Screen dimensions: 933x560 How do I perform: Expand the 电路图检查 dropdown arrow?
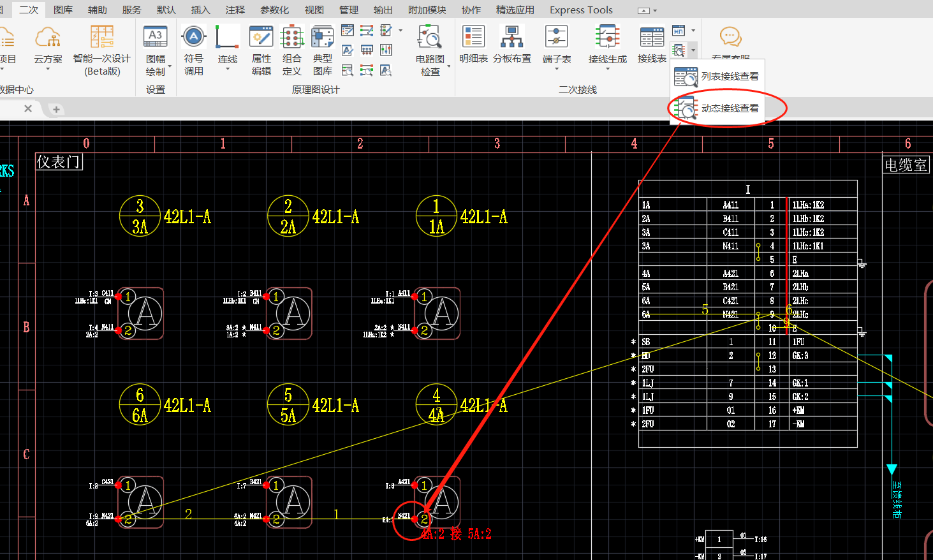pos(449,66)
